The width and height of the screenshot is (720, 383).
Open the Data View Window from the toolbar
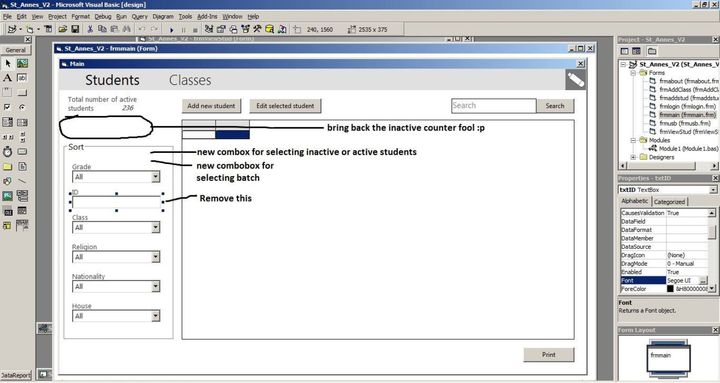coord(270,29)
